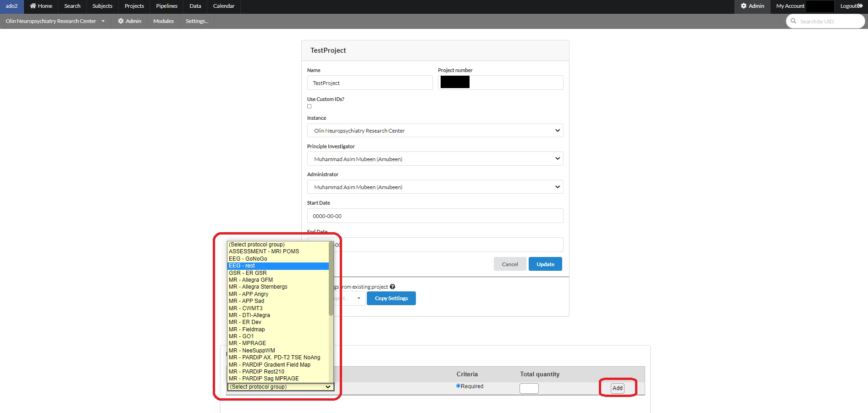Screen dimensions: 868x413
Task: Click the Copy Settings button
Action: [x=391, y=298]
